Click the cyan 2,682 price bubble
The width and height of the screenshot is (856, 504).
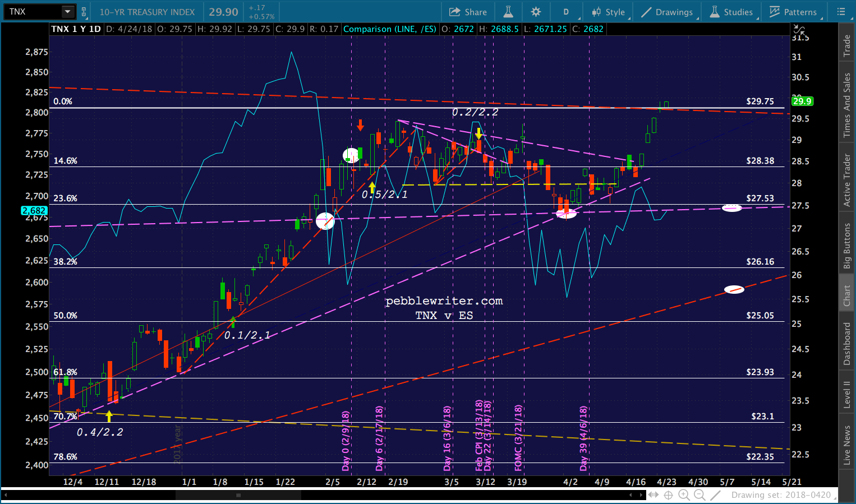(34, 211)
